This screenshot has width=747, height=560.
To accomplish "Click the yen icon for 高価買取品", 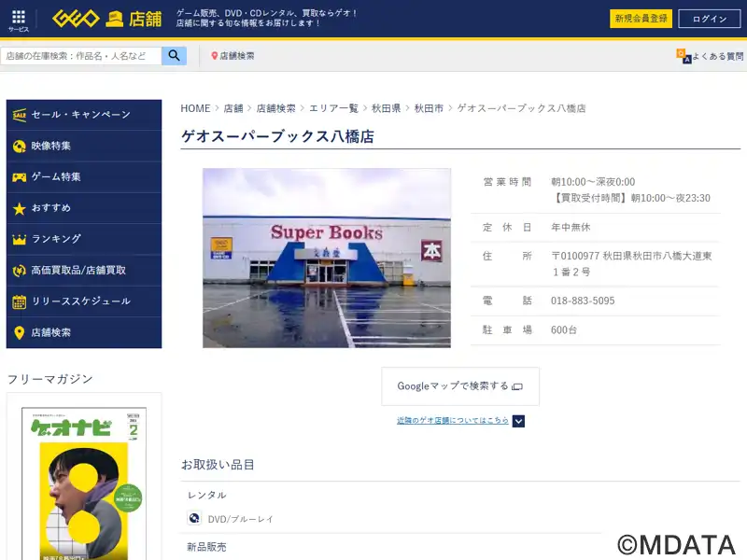I will (19, 271).
